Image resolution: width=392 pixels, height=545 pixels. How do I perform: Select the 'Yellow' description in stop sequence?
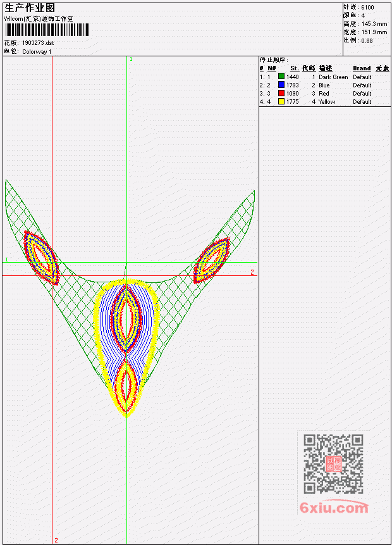tap(327, 102)
